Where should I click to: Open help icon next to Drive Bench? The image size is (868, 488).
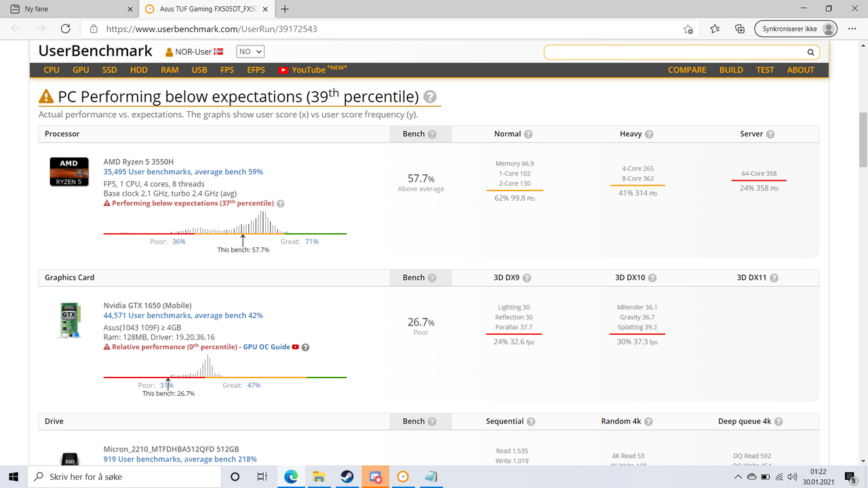pyautogui.click(x=432, y=422)
